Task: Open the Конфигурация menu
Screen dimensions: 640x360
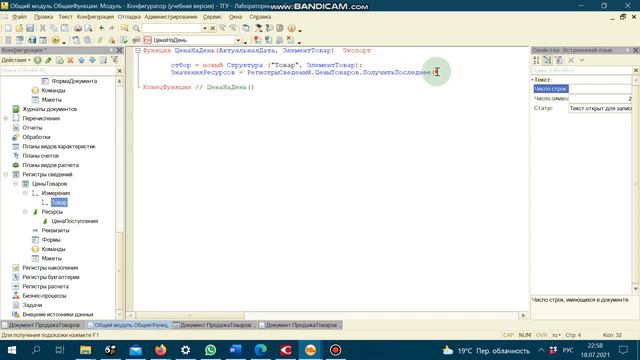Action: [95, 17]
